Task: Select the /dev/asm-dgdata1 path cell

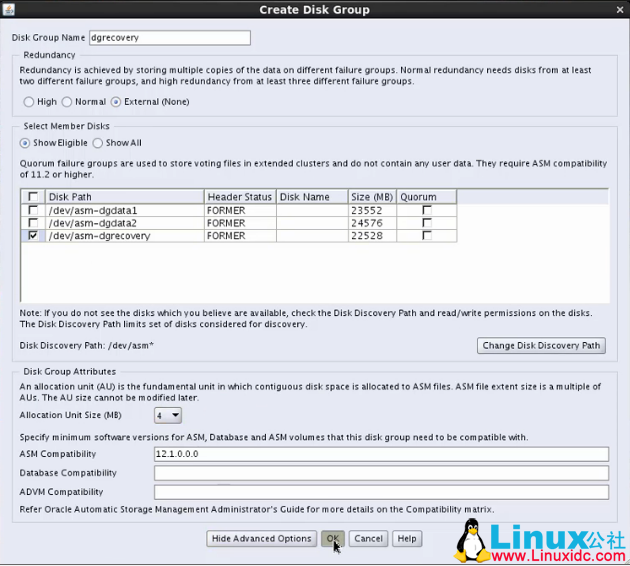Action: [x=125, y=210]
